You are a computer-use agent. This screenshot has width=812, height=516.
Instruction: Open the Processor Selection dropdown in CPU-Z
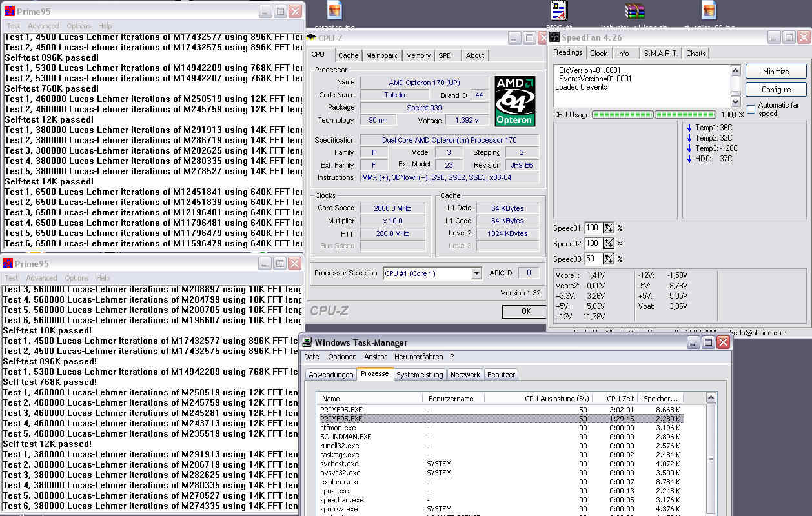(x=476, y=273)
